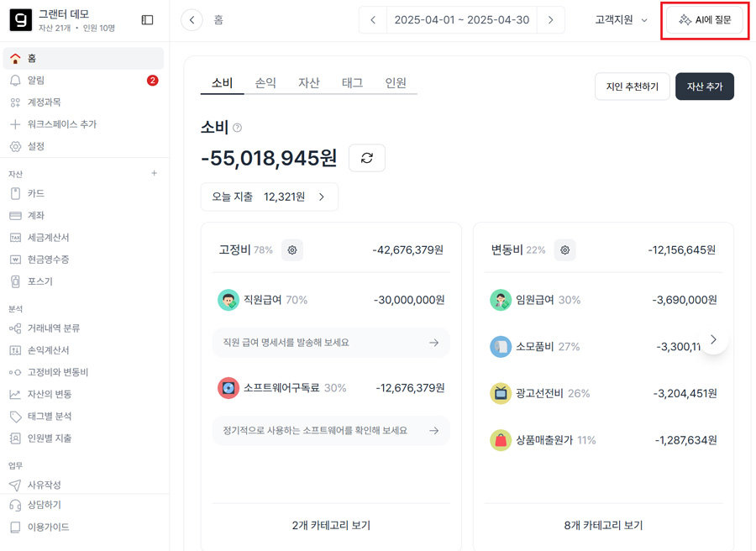Click the plus icon beside 자산 section
756x551 pixels.
click(x=154, y=173)
